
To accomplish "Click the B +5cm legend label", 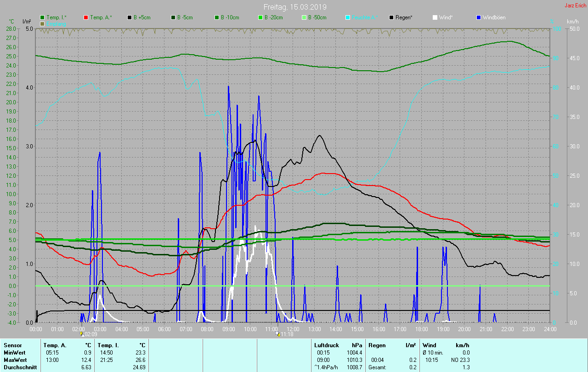I will coord(141,17).
